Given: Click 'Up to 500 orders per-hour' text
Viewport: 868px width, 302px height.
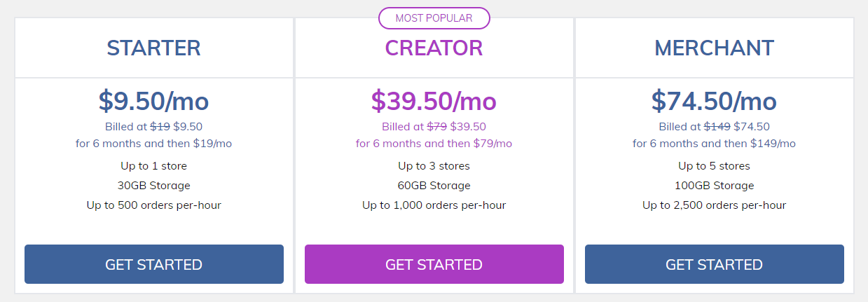Looking at the screenshot, I should (154, 205).
